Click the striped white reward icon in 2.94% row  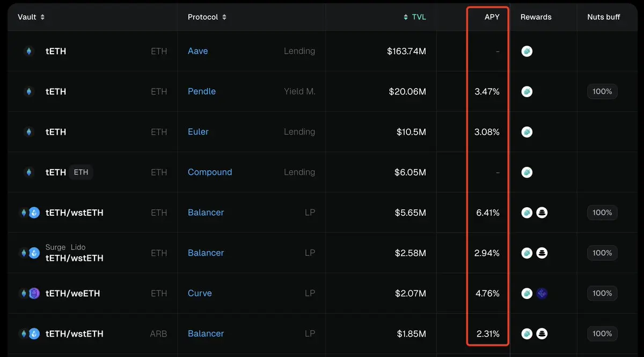point(542,253)
